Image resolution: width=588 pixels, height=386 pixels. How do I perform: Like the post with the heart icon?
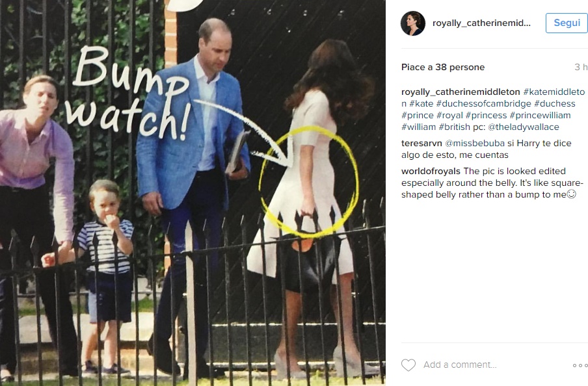click(408, 365)
